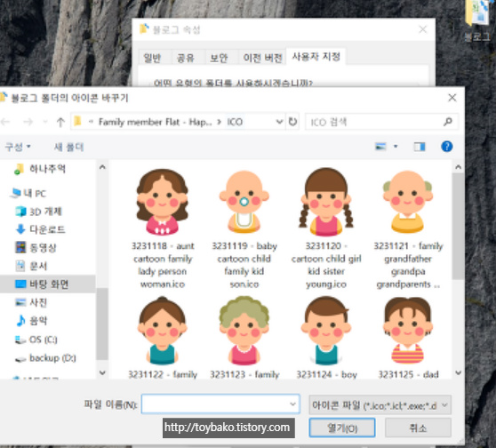Switch to 일반 tab in properties window

point(152,58)
